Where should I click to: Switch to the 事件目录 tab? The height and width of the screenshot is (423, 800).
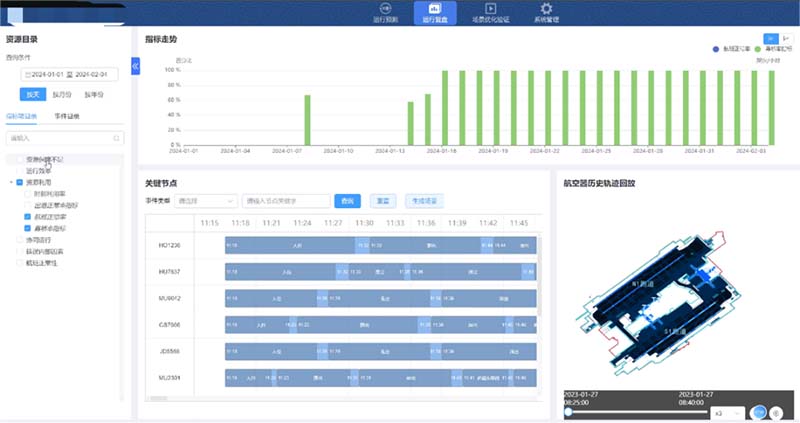[x=67, y=117]
